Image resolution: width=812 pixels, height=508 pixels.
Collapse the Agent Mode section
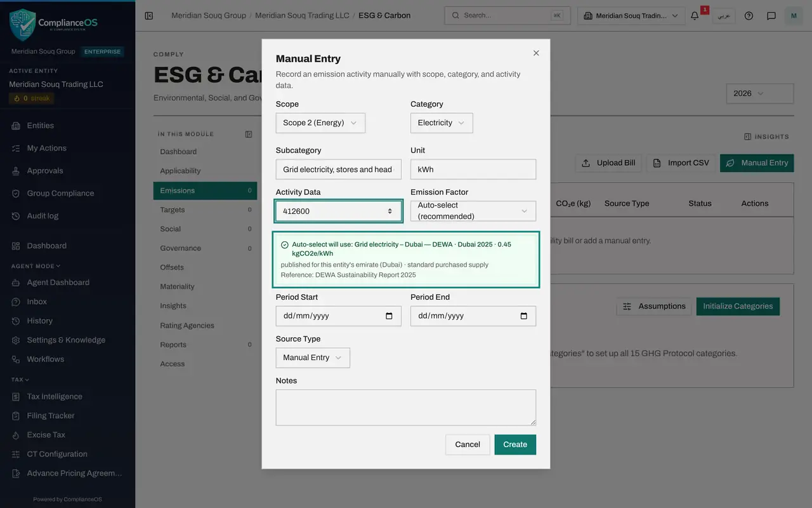point(36,266)
